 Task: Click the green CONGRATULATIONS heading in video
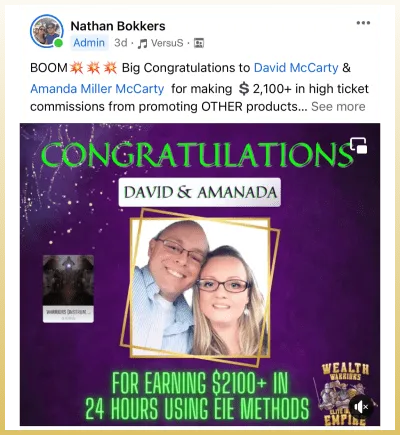coord(197,155)
